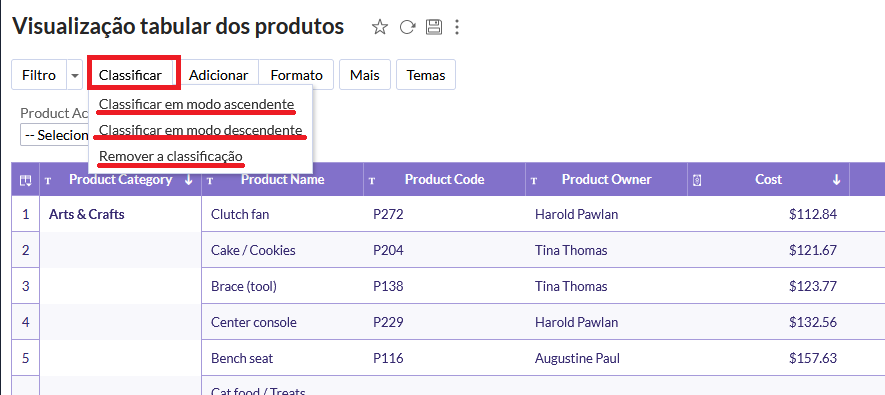Open the Adicionar toolbar button

point(218,75)
